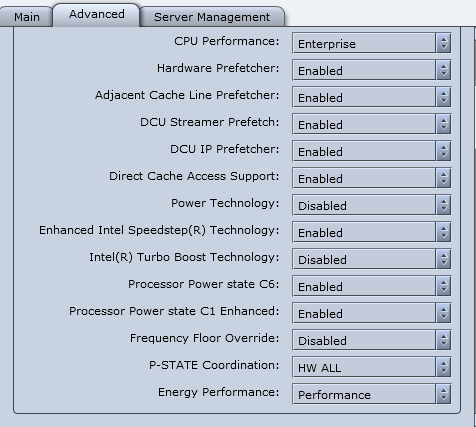Open the CPU Performance dropdown
The height and width of the screenshot is (427, 476).
(372, 43)
